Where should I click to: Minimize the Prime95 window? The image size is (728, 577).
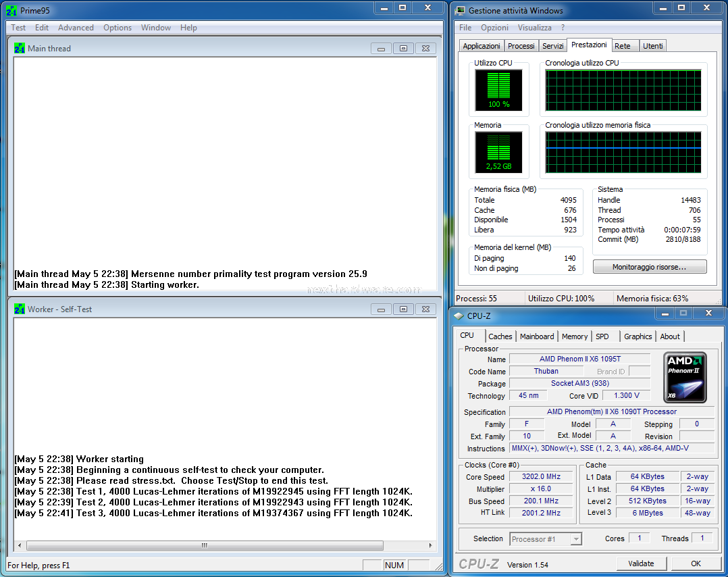tap(384, 8)
